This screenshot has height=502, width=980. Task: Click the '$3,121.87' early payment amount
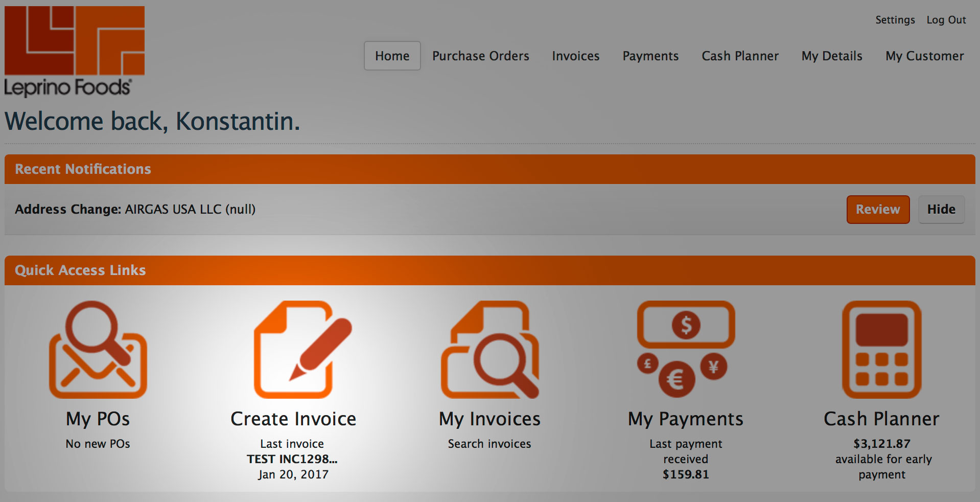[x=882, y=444]
